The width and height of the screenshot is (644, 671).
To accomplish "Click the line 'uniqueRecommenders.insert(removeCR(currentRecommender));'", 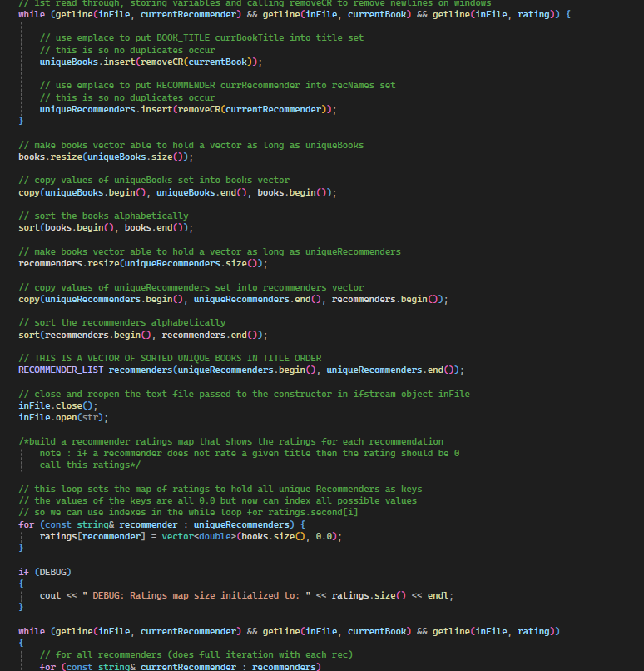I will pyautogui.click(x=188, y=110).
